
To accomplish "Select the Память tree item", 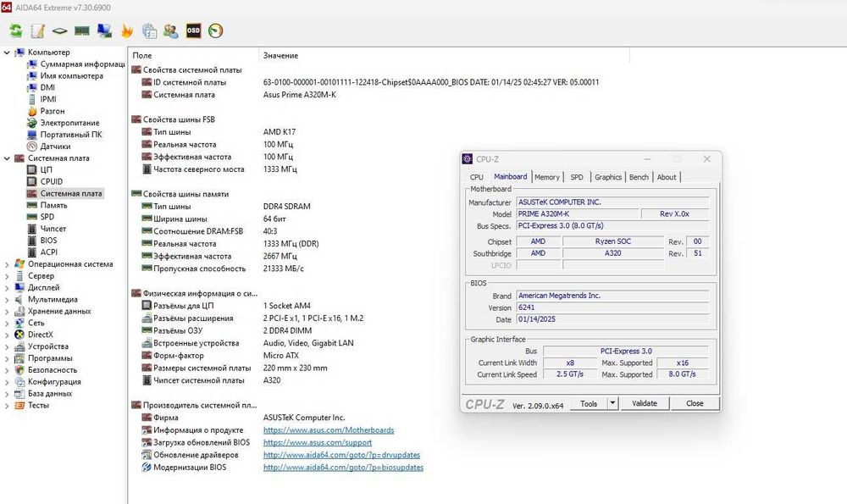I will [53, 205].
